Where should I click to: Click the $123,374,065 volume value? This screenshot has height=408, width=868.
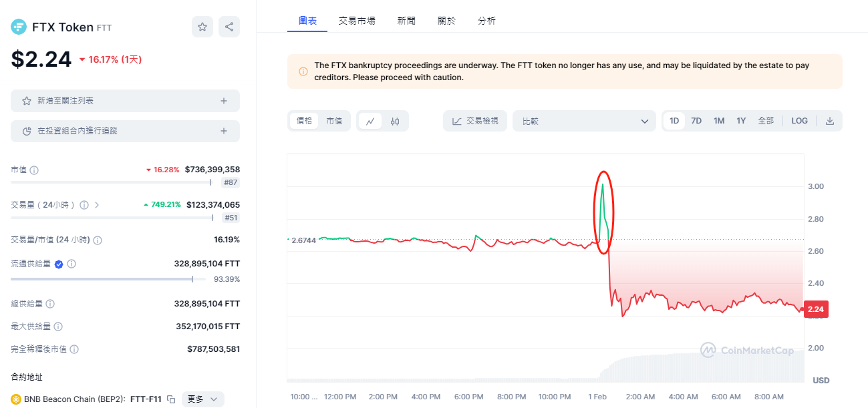pyautogui.click(x=213, y=204)
